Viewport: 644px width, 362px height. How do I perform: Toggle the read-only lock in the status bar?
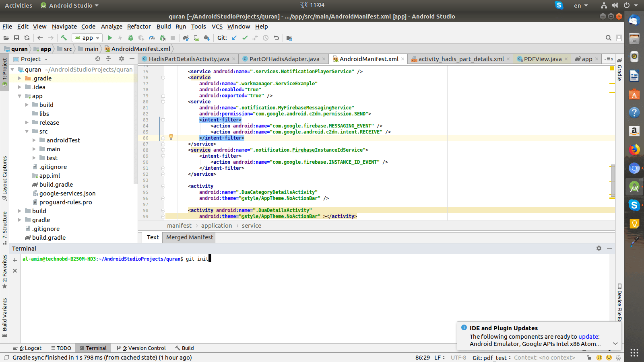[589, 358]
